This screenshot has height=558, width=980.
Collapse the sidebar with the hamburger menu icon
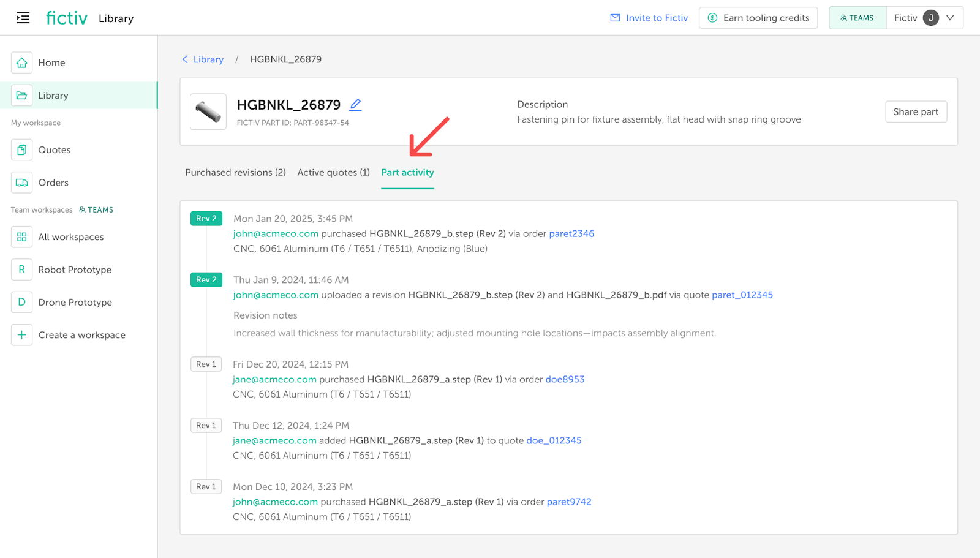(23, 18)
